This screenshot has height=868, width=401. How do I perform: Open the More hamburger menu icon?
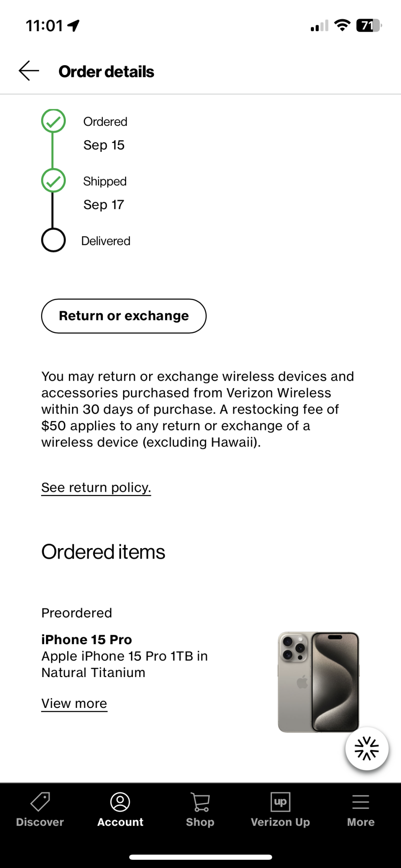(361, 802)
